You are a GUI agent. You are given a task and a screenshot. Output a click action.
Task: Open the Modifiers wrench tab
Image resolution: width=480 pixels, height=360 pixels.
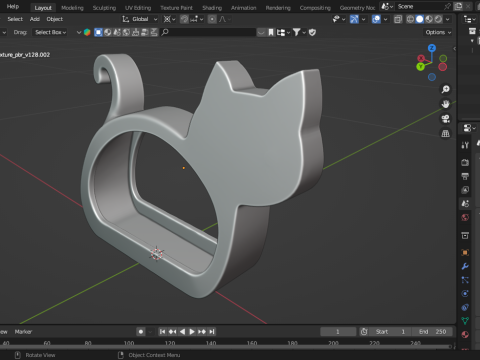click(x=465, y=266)
